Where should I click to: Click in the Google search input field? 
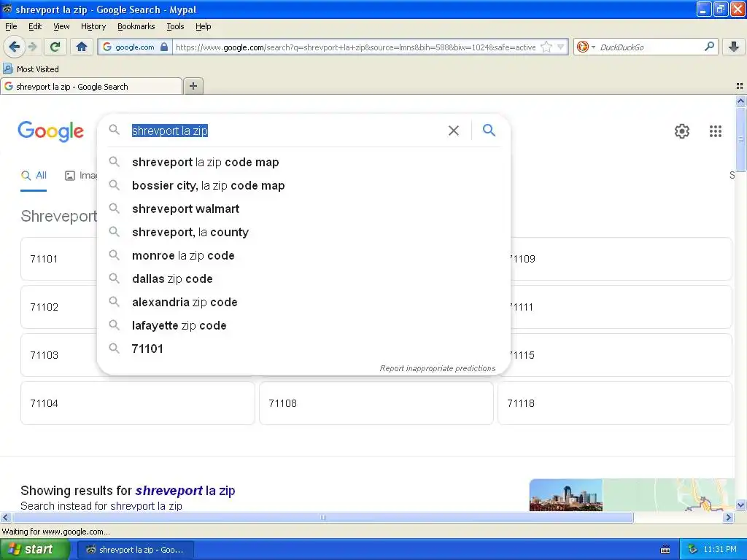(x=286, y=131)
